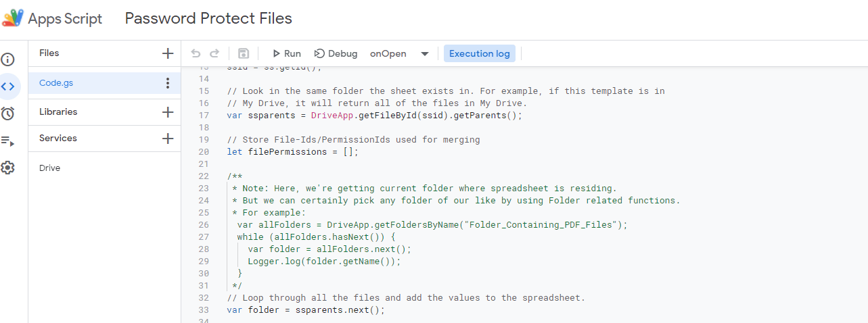Add a library with plus icon
The width and height of the screenshot is (868, 323).
click(168, 112)
